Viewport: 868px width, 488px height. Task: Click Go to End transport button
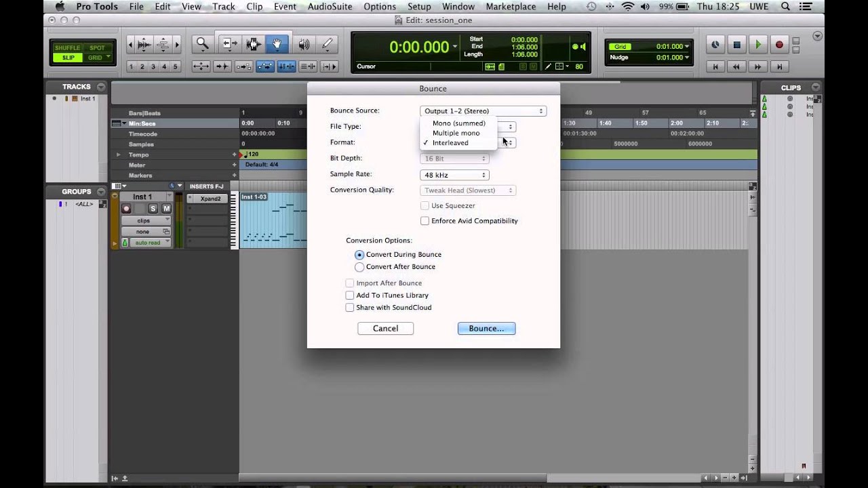click(x=779, y=66)
